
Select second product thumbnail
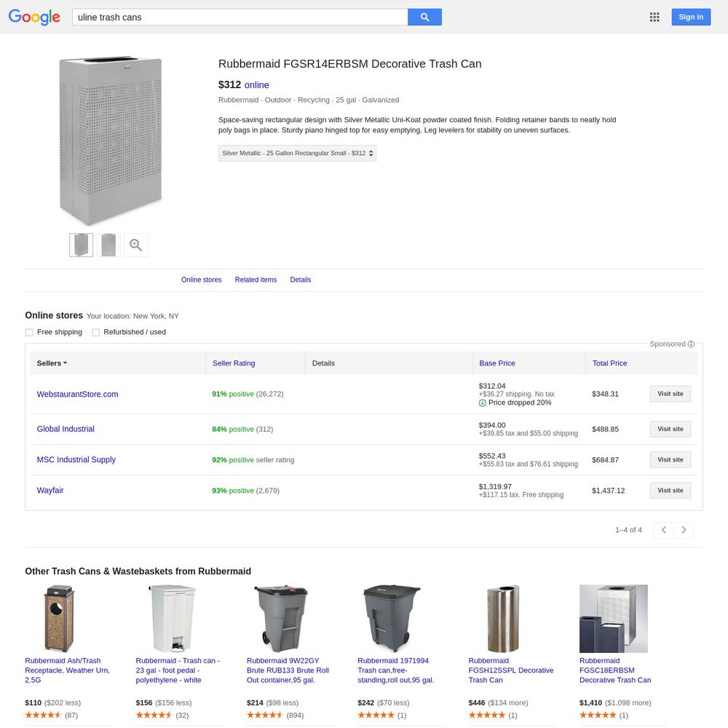[108, 245]
